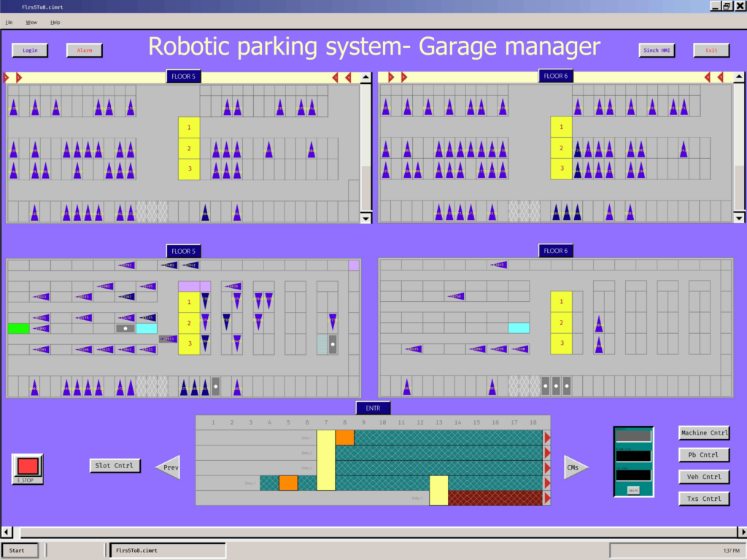Open the File menu

pos(9,23)
